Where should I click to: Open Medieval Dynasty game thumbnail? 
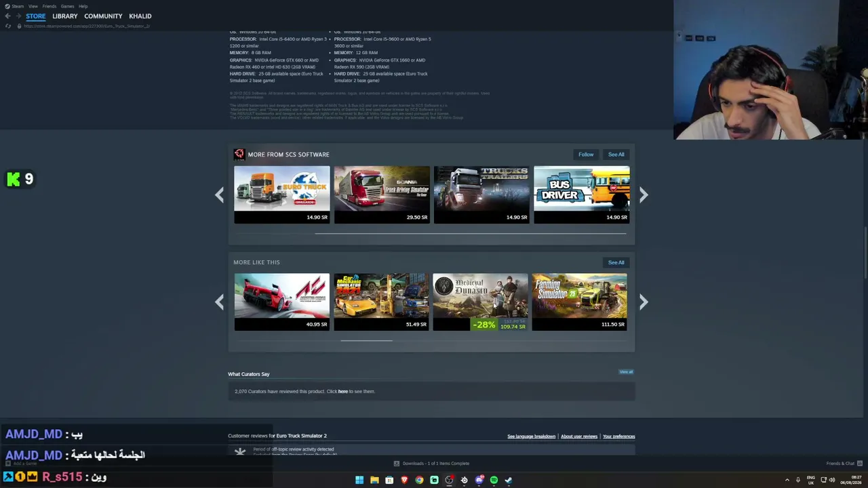[480, 302]
